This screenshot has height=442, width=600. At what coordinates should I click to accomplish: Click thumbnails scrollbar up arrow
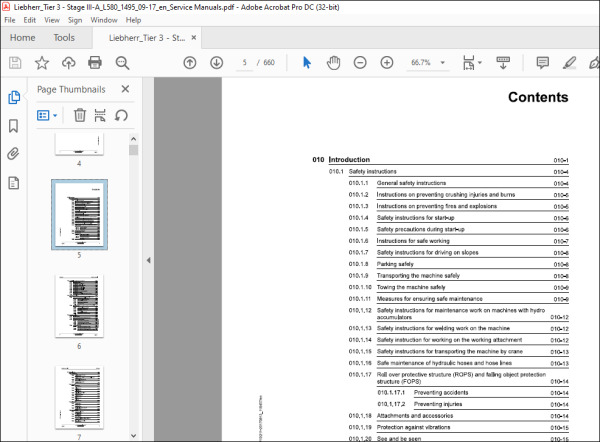(134, 139)
